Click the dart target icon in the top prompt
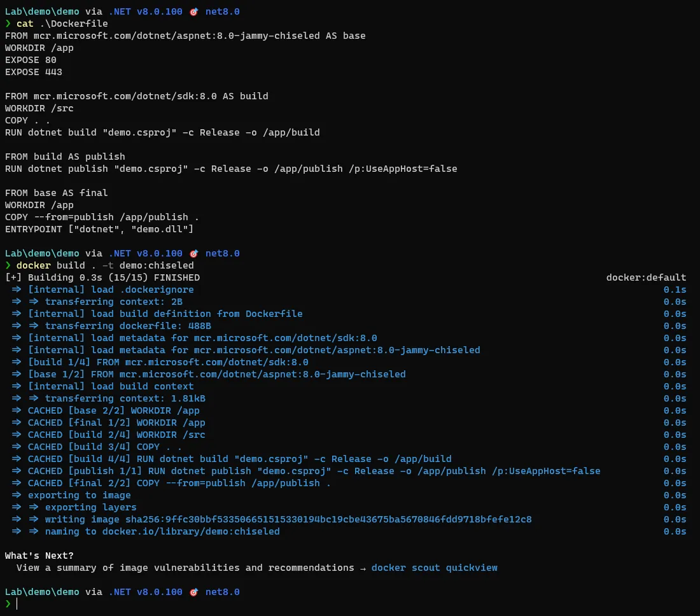Screen dimensions: 700x616 pyautogui.click(x=193, y=11)
